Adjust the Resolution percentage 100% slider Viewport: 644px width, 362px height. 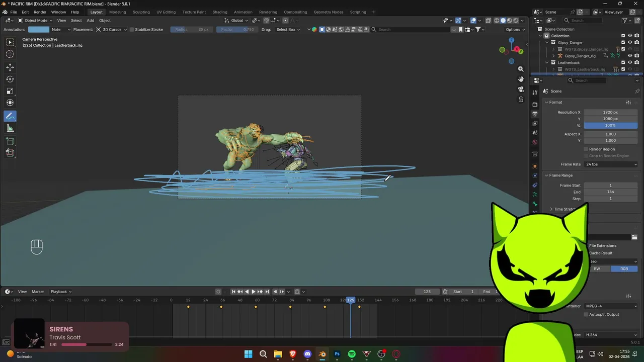point(610,125)
